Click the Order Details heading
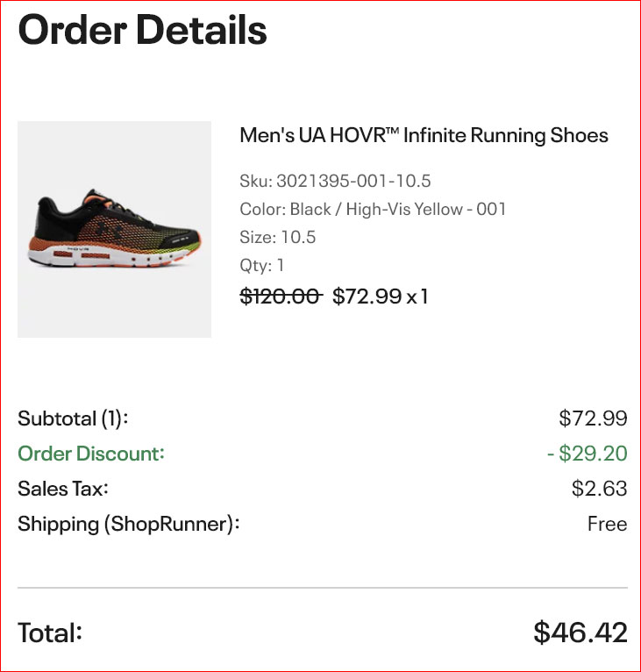The width and height of the screenshot is (641, 672). click(142, 30)
